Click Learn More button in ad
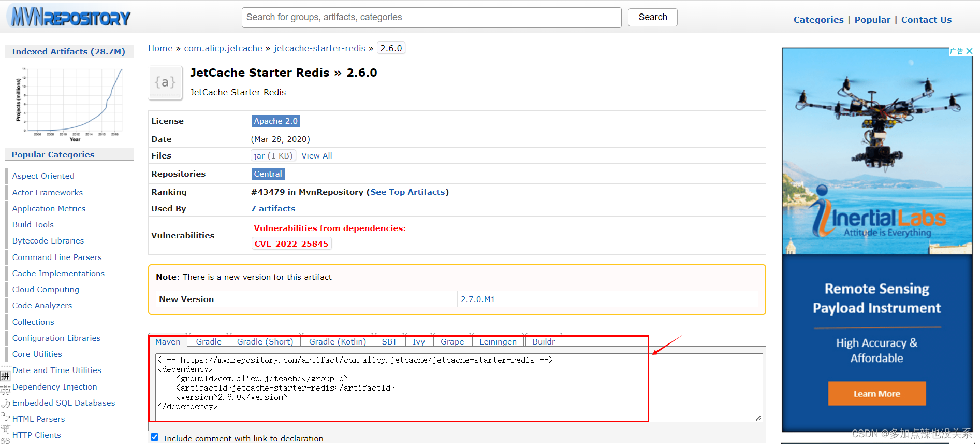This screenshot has width=980, height=444. coord(876,394)
